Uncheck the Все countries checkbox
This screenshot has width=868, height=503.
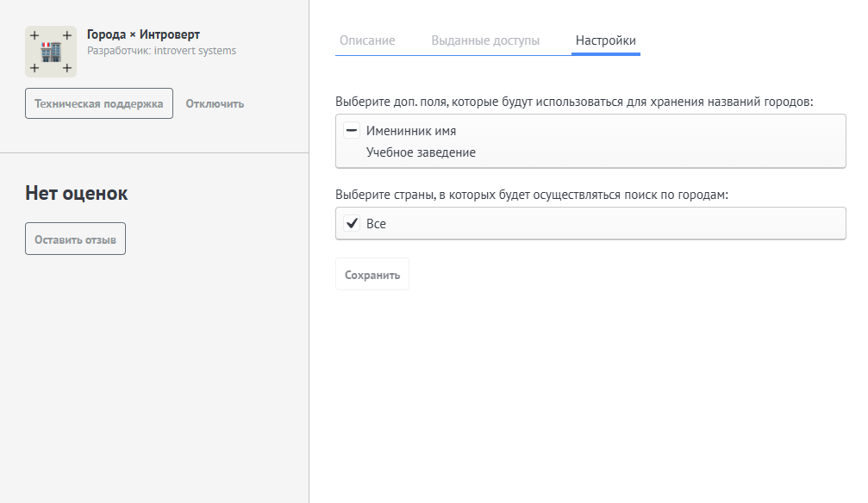pos(352,223)
